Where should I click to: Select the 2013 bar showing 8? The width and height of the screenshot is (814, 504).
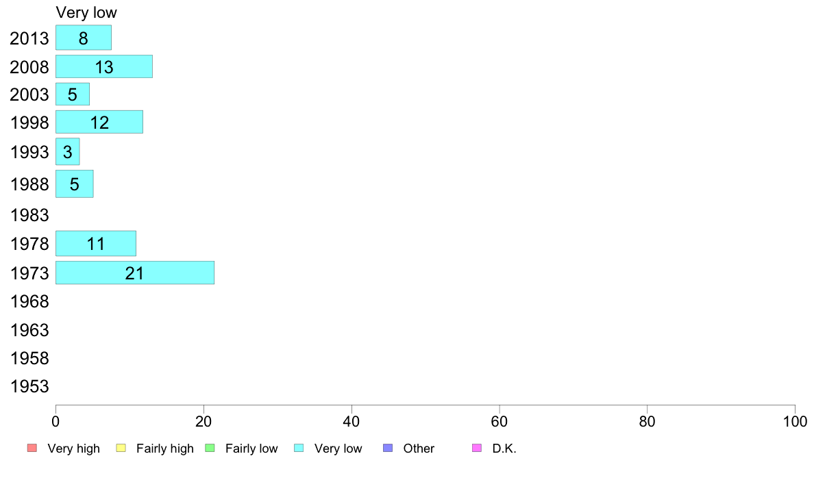(84, 38)
